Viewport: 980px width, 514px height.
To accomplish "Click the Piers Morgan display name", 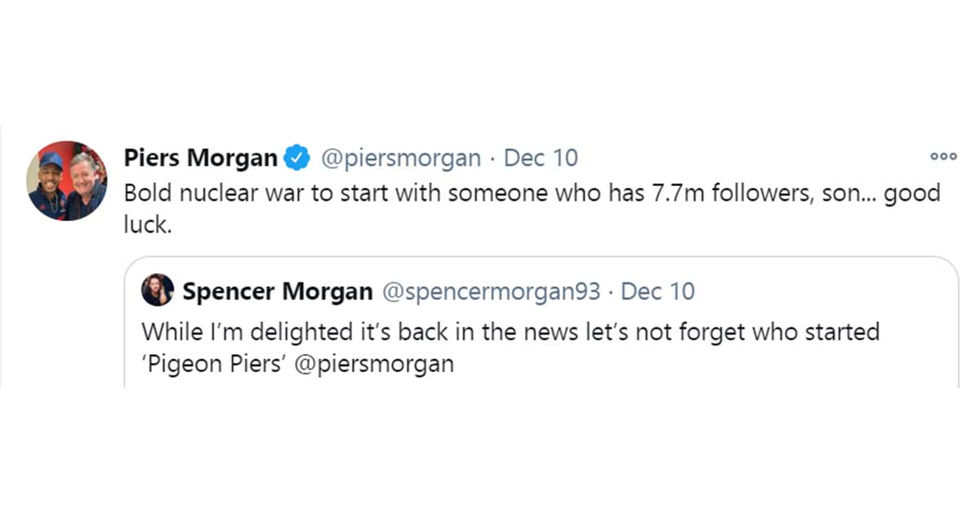I will [200, 158].
